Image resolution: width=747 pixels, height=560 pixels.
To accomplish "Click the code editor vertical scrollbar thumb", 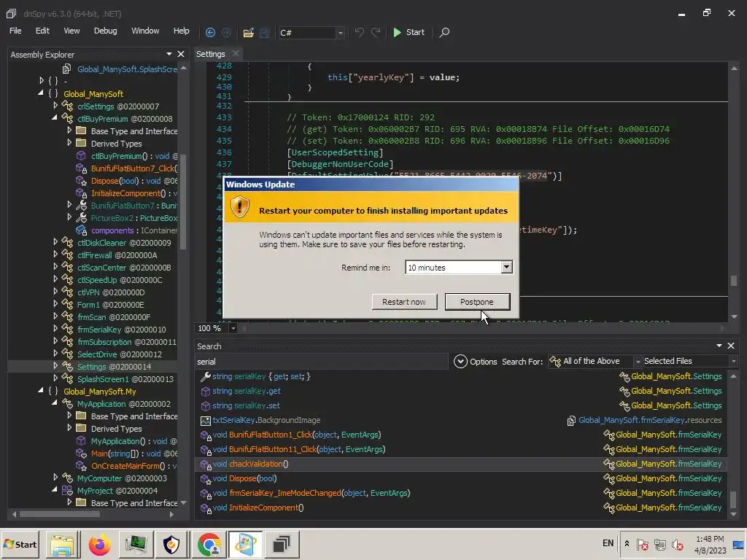I will click(734, 281).
